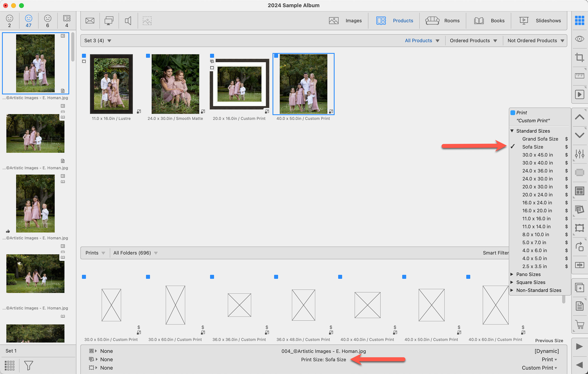Toggle blue checkbox on 36.0 x 36.0in Custom Print template
Screen dimensions: 588x374
click(212, 277)
